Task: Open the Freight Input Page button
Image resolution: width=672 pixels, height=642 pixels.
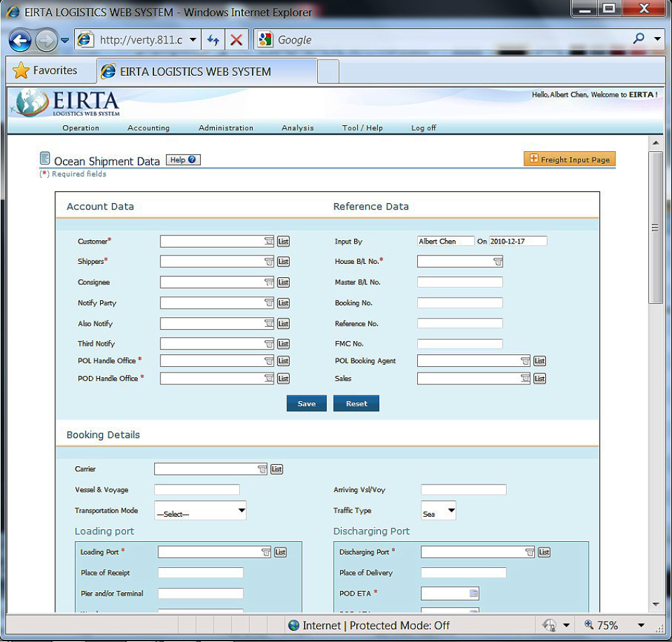Action: [x=570, y=159]
